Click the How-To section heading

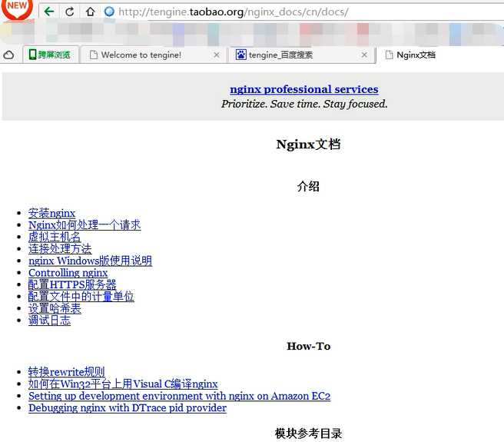click(x=309, y=346)
